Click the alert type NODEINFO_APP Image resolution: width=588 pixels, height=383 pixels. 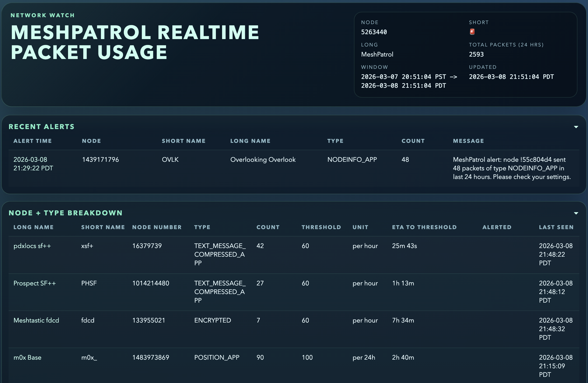coord(352,160)
